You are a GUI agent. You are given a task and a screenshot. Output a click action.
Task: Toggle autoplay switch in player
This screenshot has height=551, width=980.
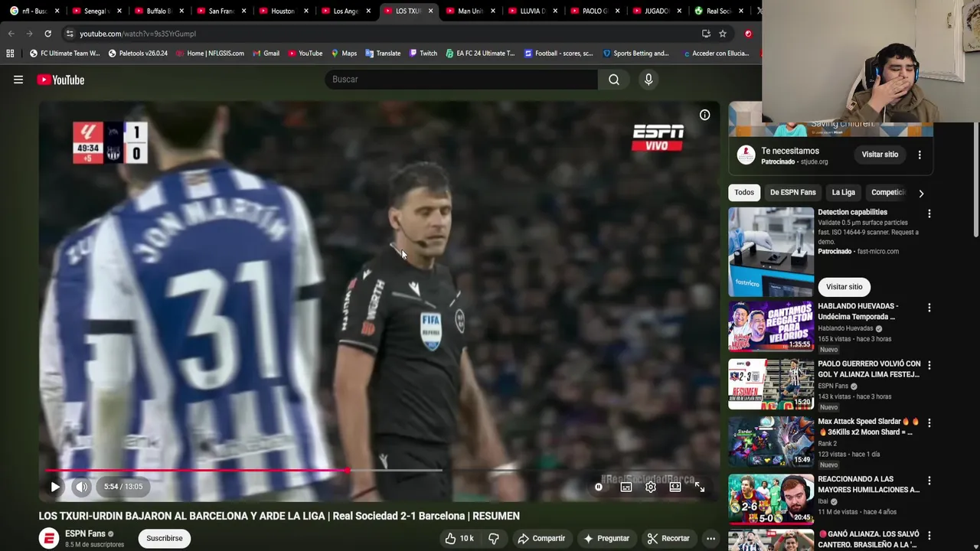click(x=599, y=487)
